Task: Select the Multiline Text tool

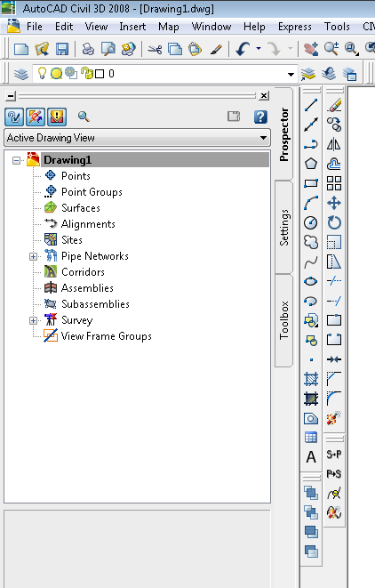Action: tap(311, 456)
